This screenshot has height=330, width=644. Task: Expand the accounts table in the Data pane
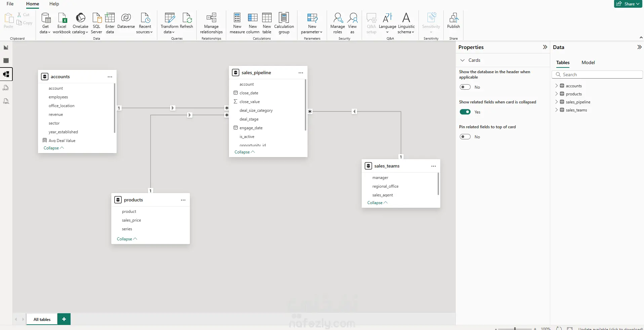[557, 86]
